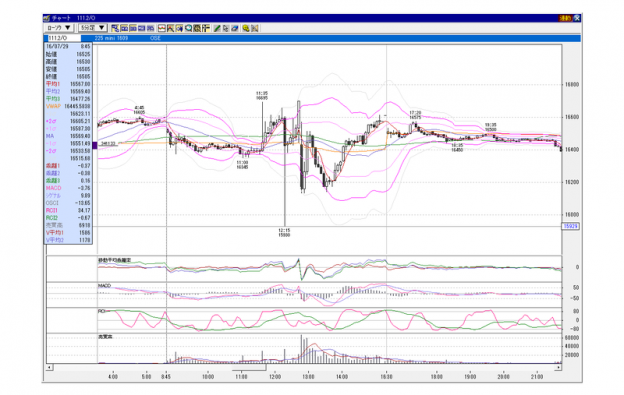Click the 8:45 time marker on the axis
624x395 pixels.
pos(166,376)
